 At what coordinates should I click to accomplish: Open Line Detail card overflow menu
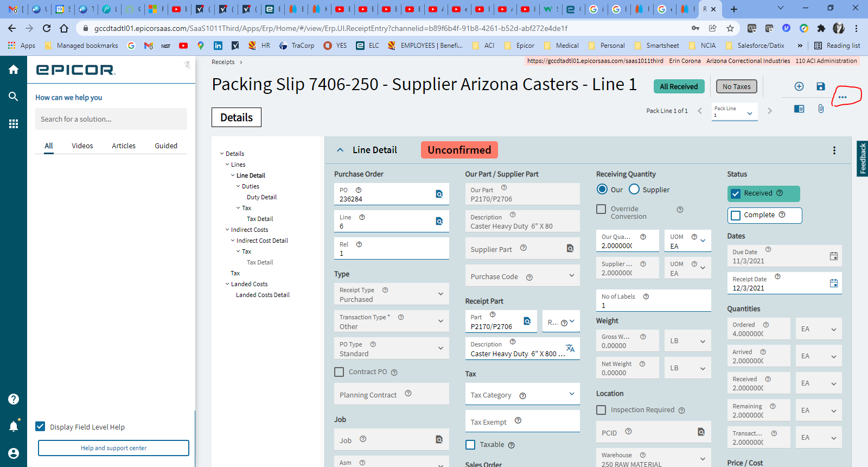pyautogui.click(x=834, y=150)
